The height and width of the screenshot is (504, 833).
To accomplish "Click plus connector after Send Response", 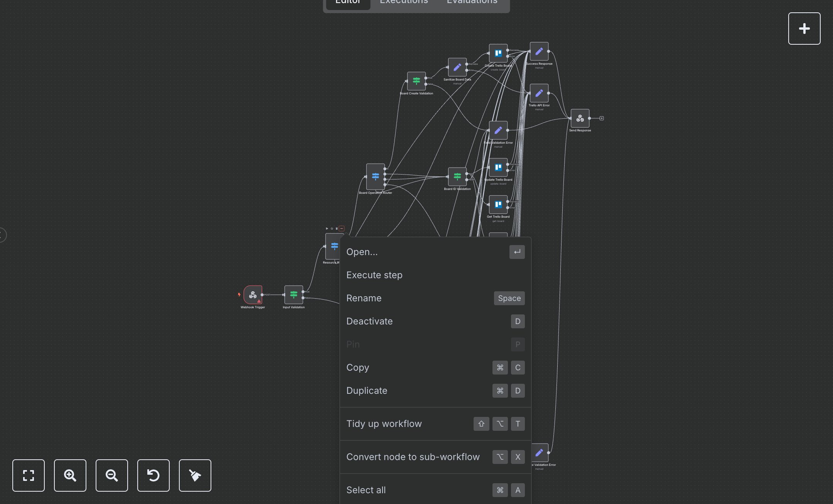I will pos(602,118).
